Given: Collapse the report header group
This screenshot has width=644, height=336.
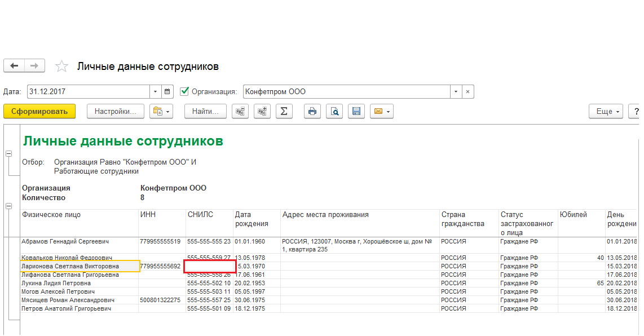Looking at the screenshot, I should pyautogui.click(x=8, y=154).
